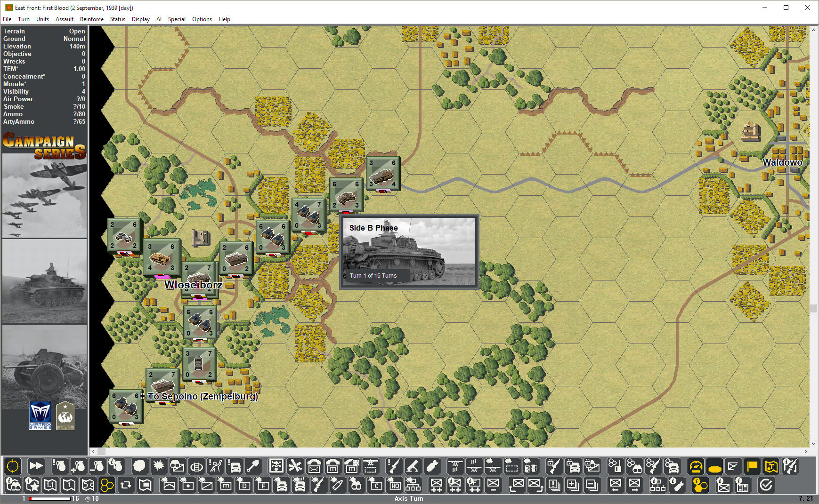
Task: Click the fast-forward next turn icon
Action: [36, 466]
